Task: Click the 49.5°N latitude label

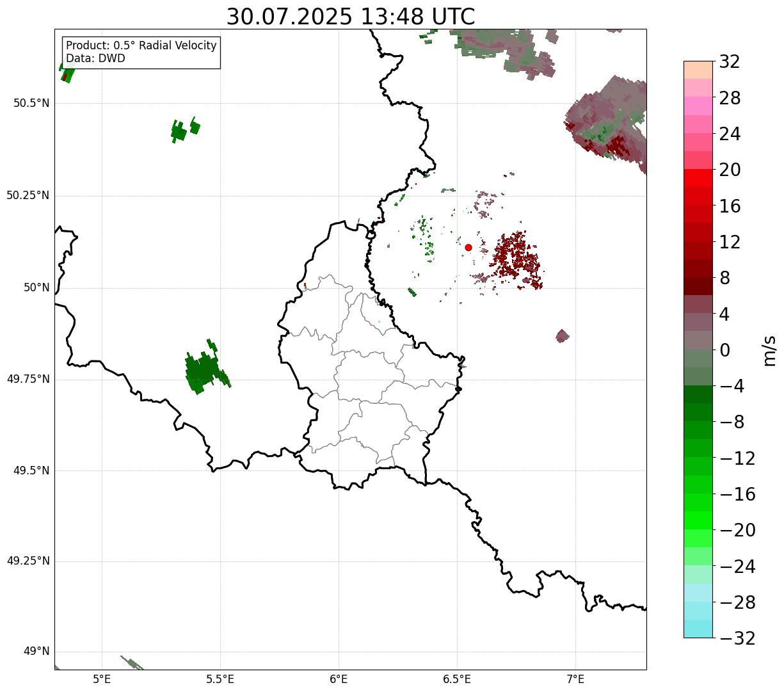Action: (31, 471)
